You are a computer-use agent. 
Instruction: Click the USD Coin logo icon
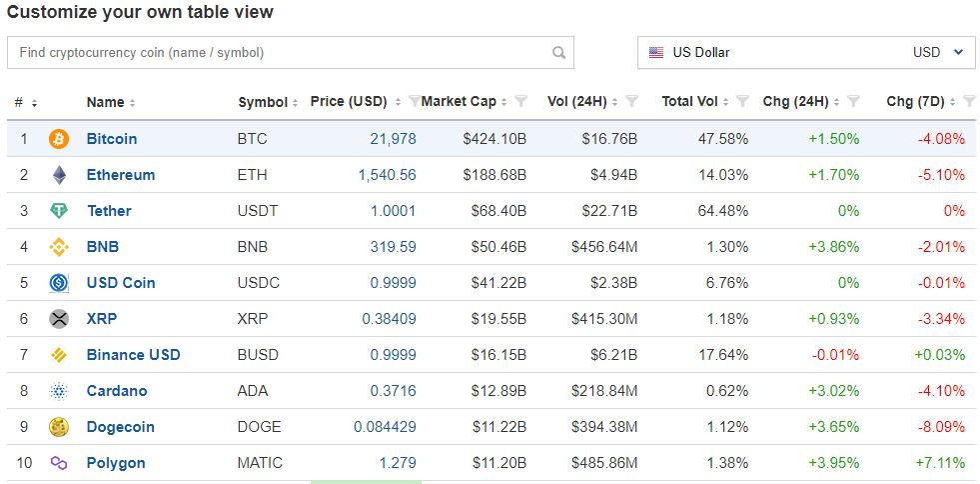[x=59, y=283]
